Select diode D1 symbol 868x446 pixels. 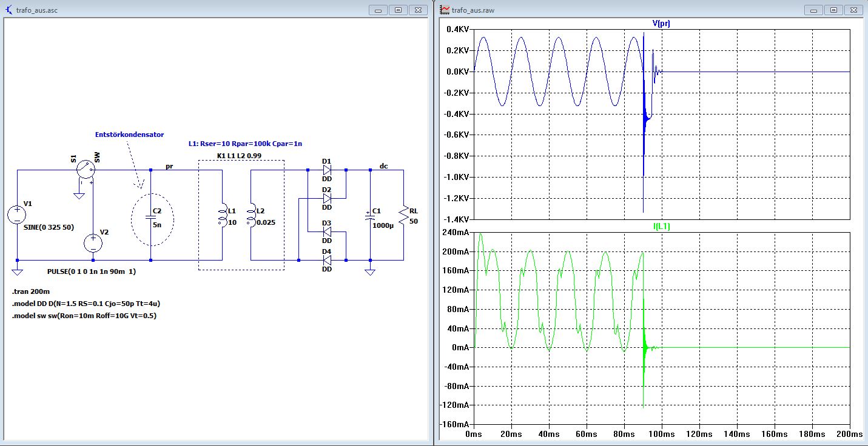[x=327, y=170]
